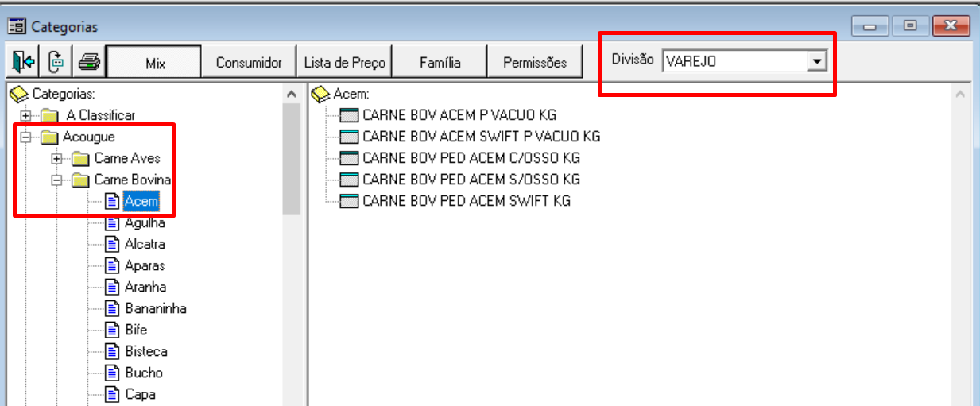Click the A Classificar folder icon
This screenshot has height=406, width=980.
49,115
